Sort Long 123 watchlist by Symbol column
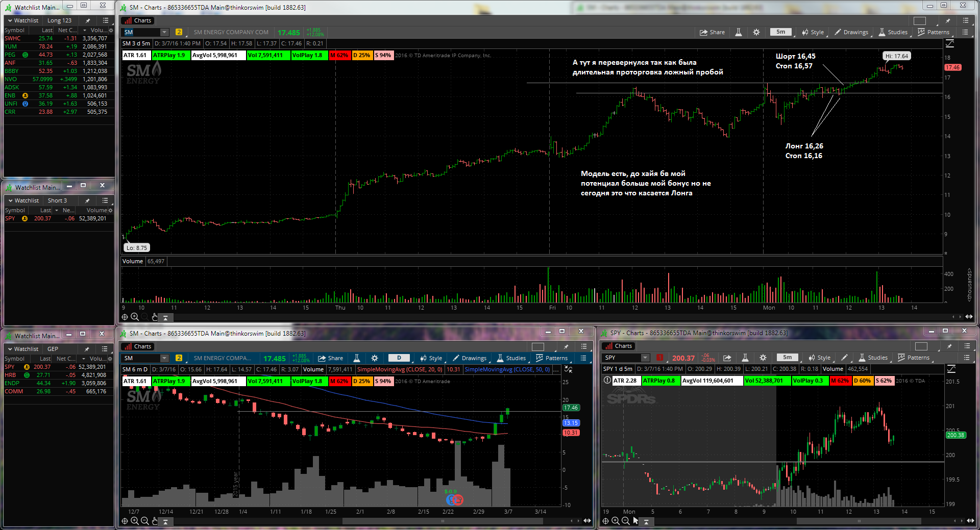980x530 pixels. point(14,30)
